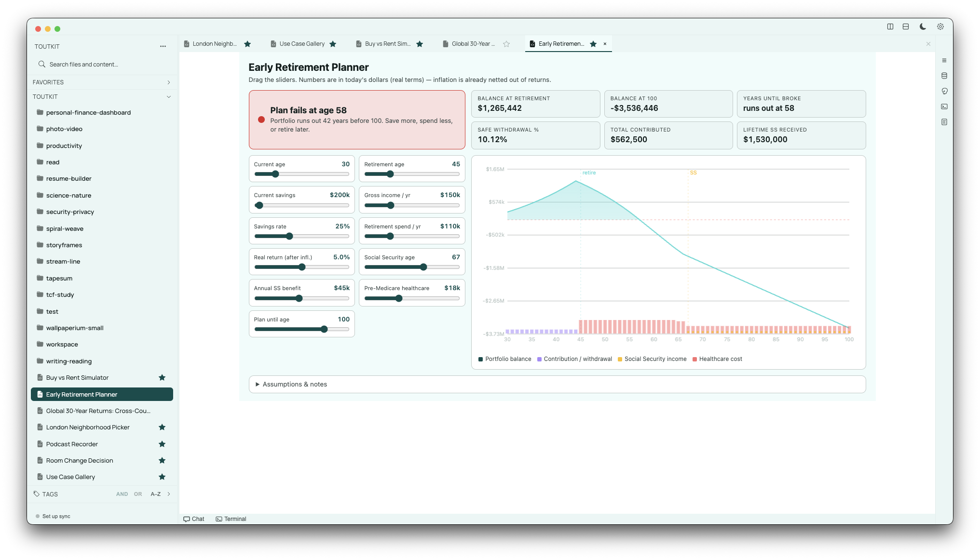This screenshot has width=980, height=560.
Task: Click the Retirement age slider handle
Action: pyautogui.click(x=390, y=174)
